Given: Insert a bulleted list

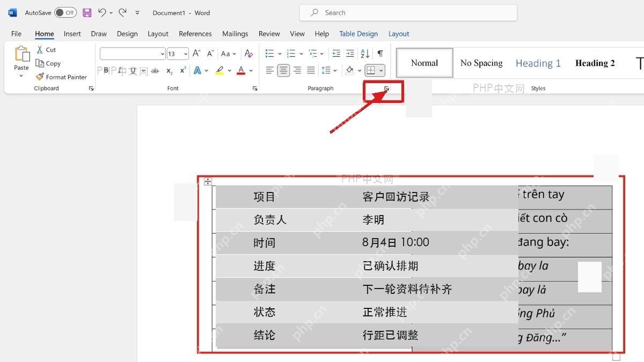Looking at the screenshot, I should tap(269, 54).
